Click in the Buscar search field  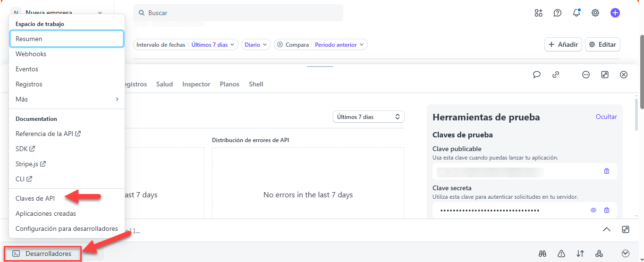click(238, 13)
